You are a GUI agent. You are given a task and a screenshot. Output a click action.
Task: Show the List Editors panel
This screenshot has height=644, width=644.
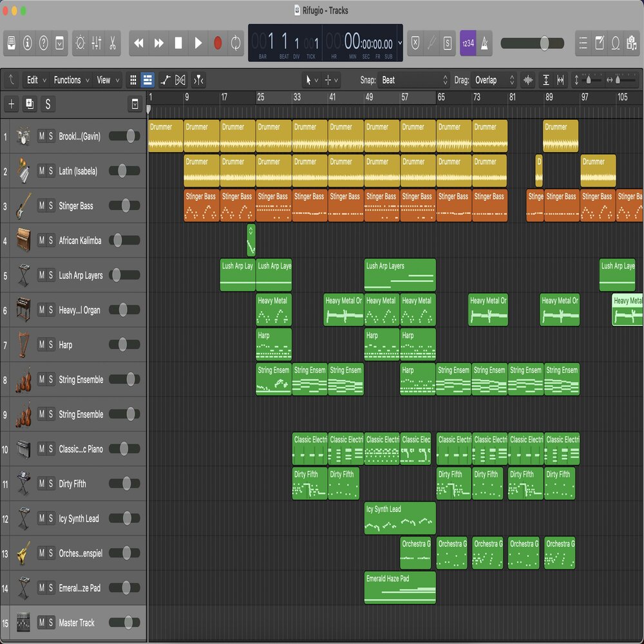pos(583,43)
